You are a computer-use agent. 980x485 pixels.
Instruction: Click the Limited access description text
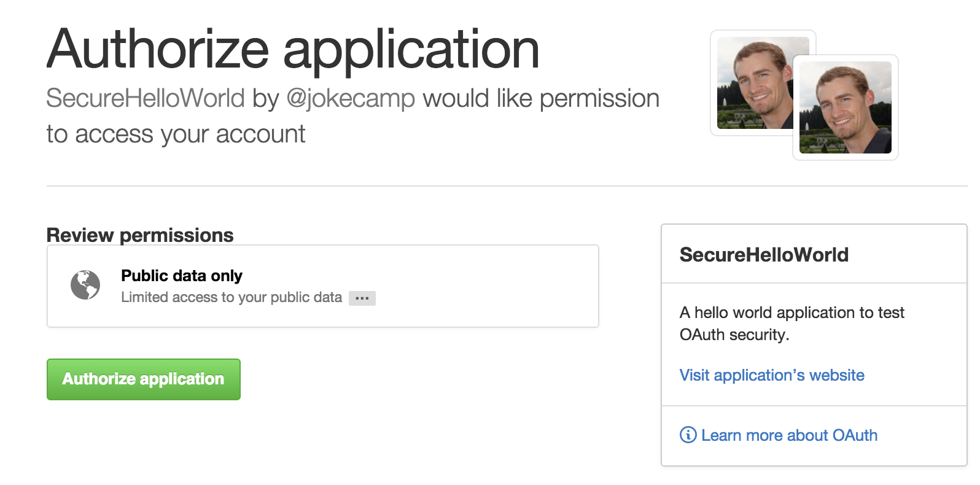click(231, 298)
